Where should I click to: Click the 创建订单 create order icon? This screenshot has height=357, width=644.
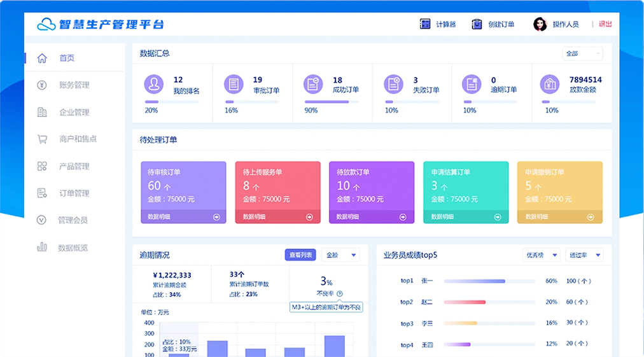pos(477,24)
